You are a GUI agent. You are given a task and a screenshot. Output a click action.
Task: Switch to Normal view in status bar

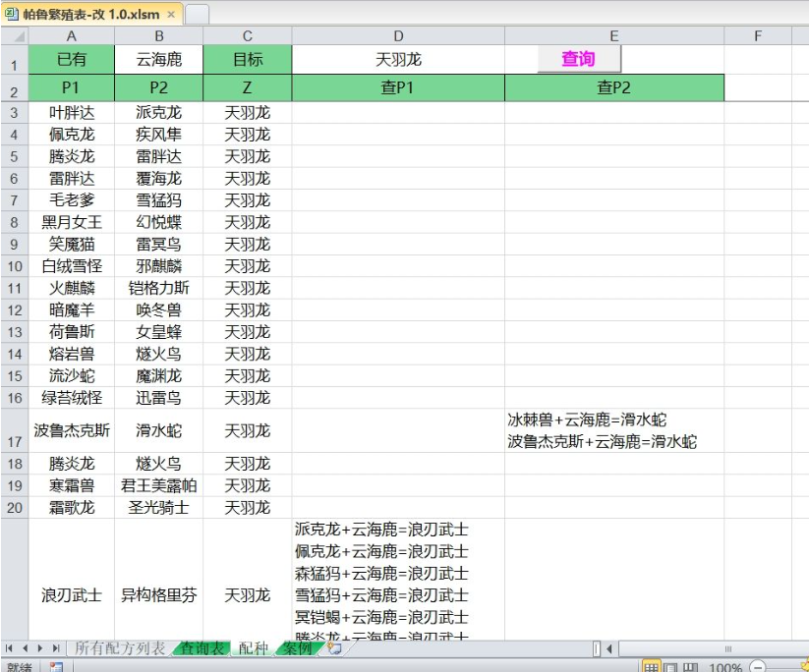pos(651,667)
